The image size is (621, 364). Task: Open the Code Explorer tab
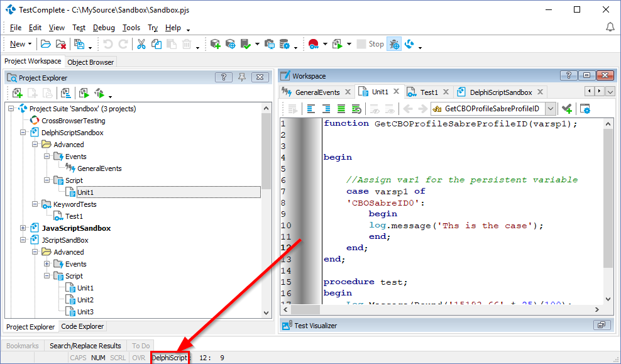[83, 326]
